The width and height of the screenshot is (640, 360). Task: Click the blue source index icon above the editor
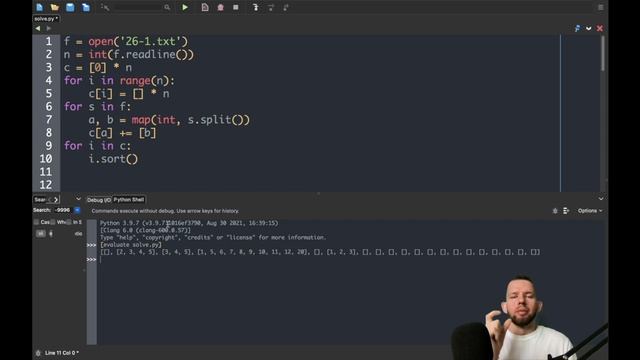tap(577, 29)
